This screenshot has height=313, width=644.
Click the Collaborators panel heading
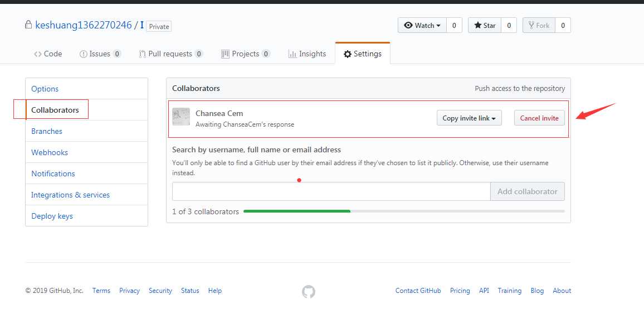196,88
